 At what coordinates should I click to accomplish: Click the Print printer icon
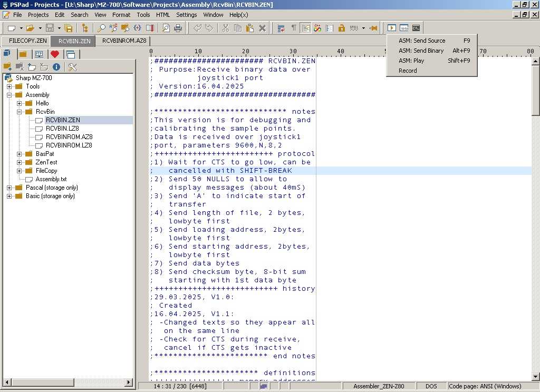pyautogui.click(x=178, y=28)
